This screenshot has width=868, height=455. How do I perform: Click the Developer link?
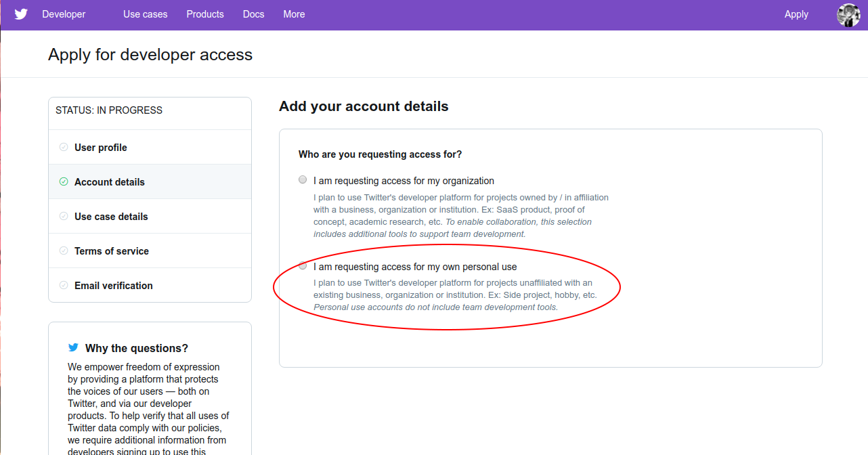point(64,14)
